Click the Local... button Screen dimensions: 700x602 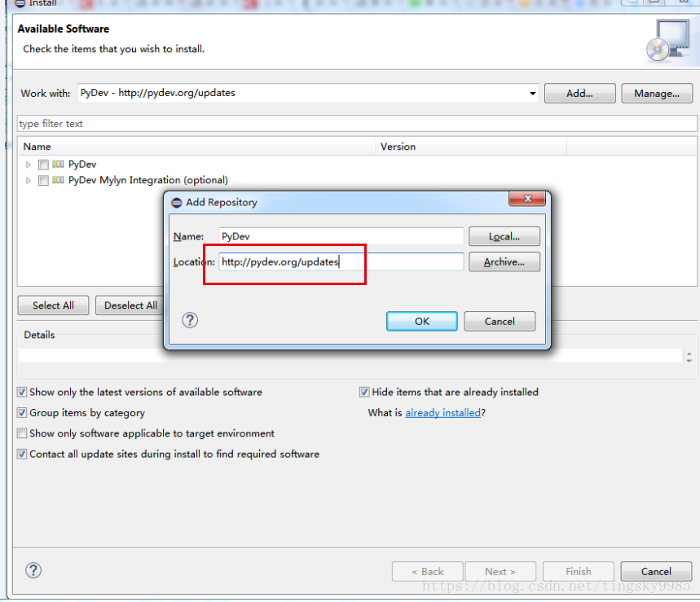click(x=504, y=236)
